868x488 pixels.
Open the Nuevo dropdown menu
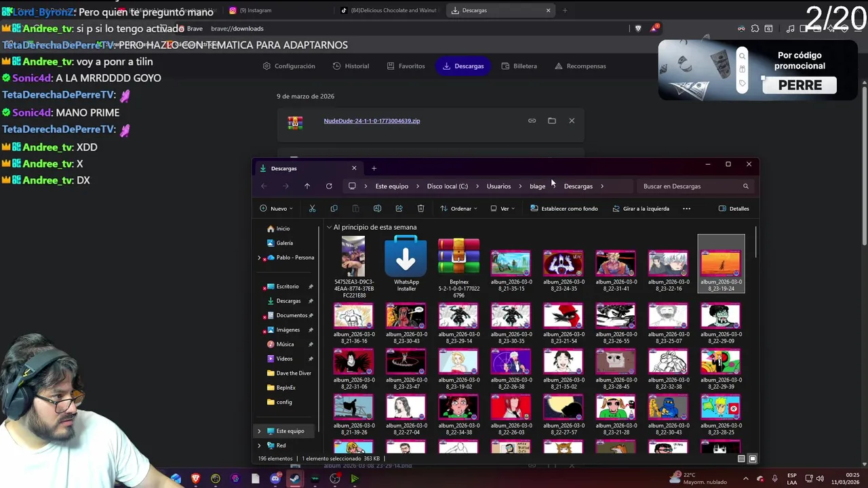pos(277,209)
